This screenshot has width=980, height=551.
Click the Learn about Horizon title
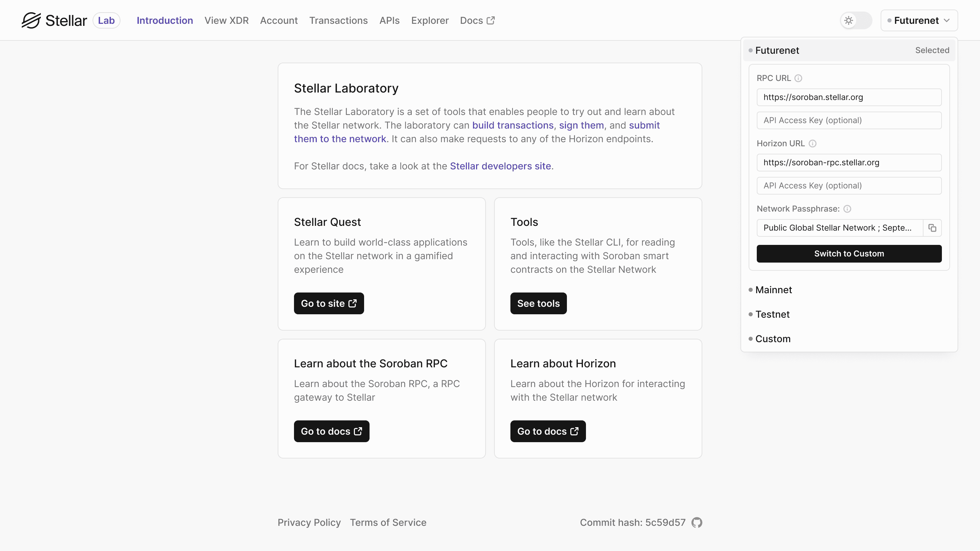[563, 364]
